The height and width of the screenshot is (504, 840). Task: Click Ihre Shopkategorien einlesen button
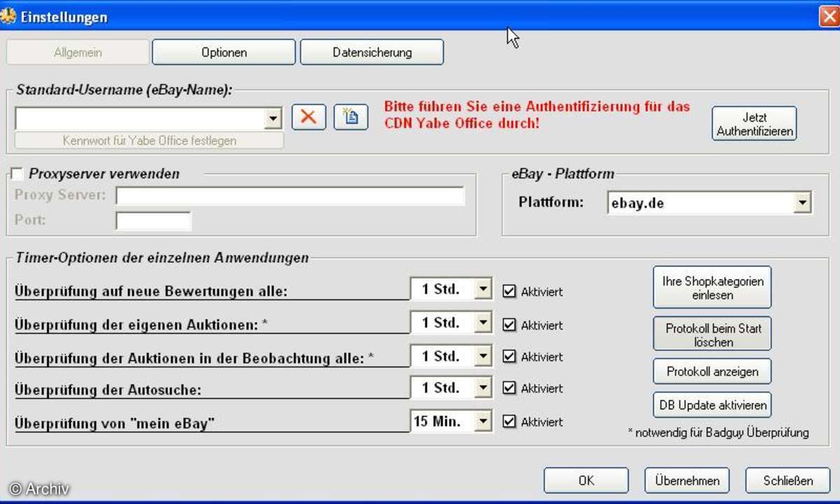coord(713,287)
